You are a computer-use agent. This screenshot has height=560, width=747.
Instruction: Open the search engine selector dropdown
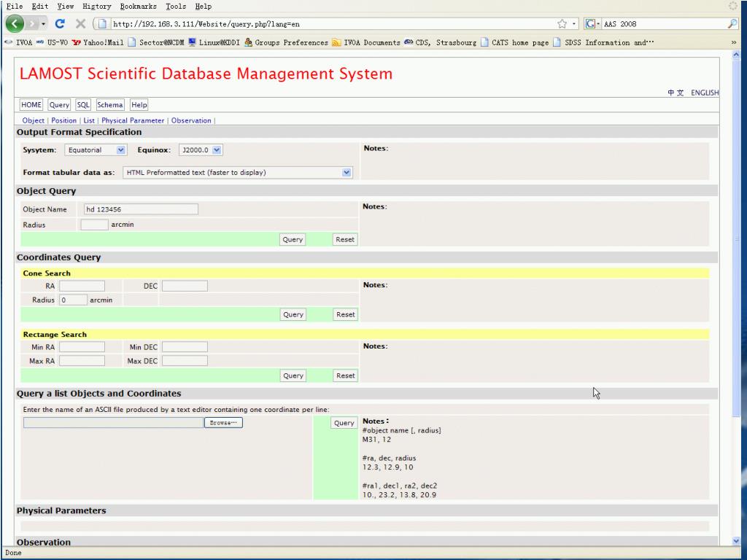pos(592,24)
